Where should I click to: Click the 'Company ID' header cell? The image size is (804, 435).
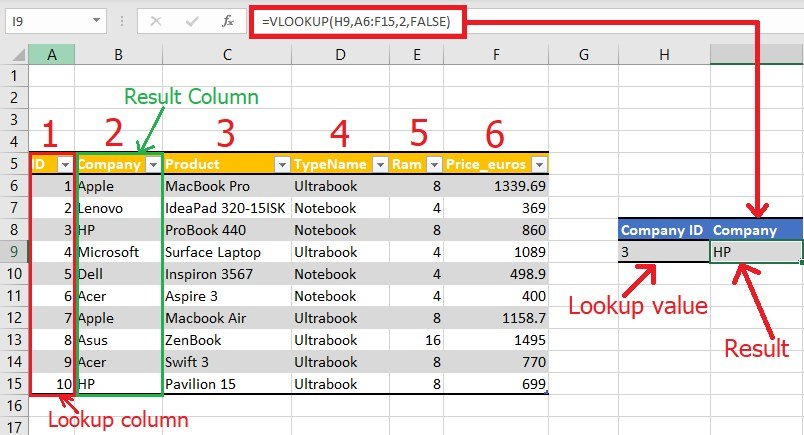664,230
